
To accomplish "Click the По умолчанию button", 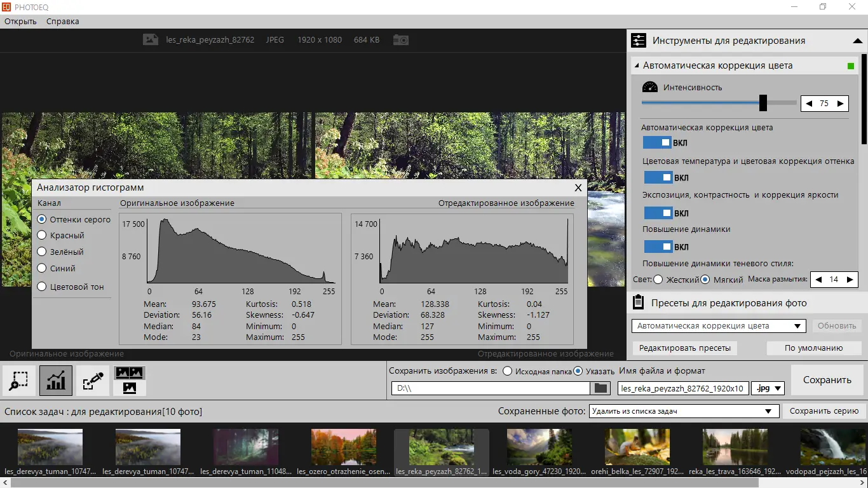I will coord(814,348).
